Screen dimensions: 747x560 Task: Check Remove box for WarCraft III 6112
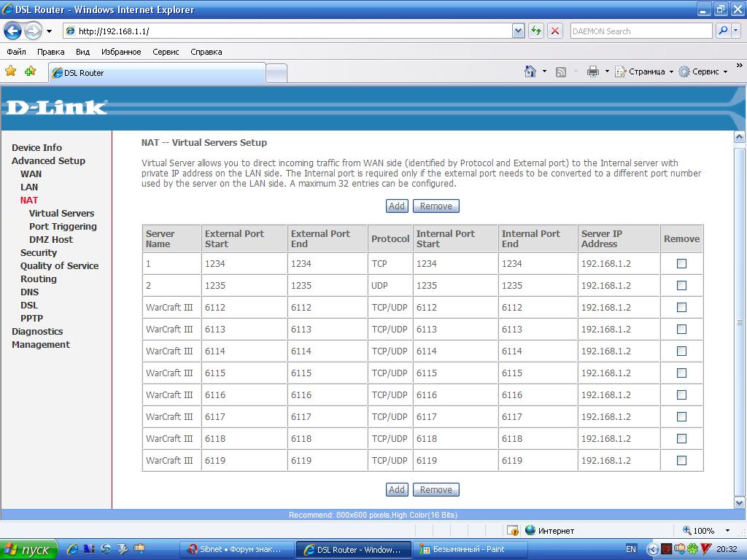tap(682, 307)
